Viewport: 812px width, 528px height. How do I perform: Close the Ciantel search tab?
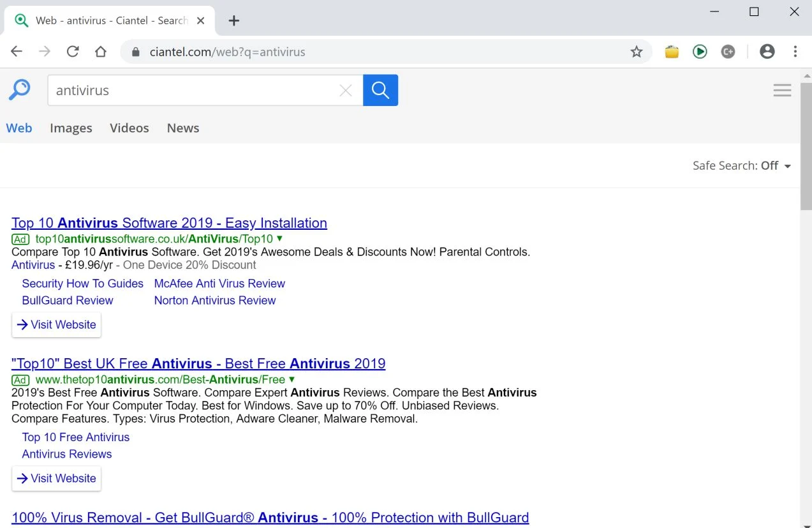coord(200,20)
